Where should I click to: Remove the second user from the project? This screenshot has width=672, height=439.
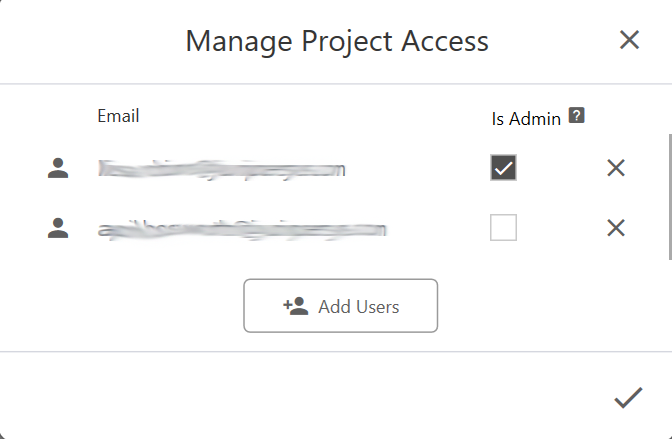[616, 228]
